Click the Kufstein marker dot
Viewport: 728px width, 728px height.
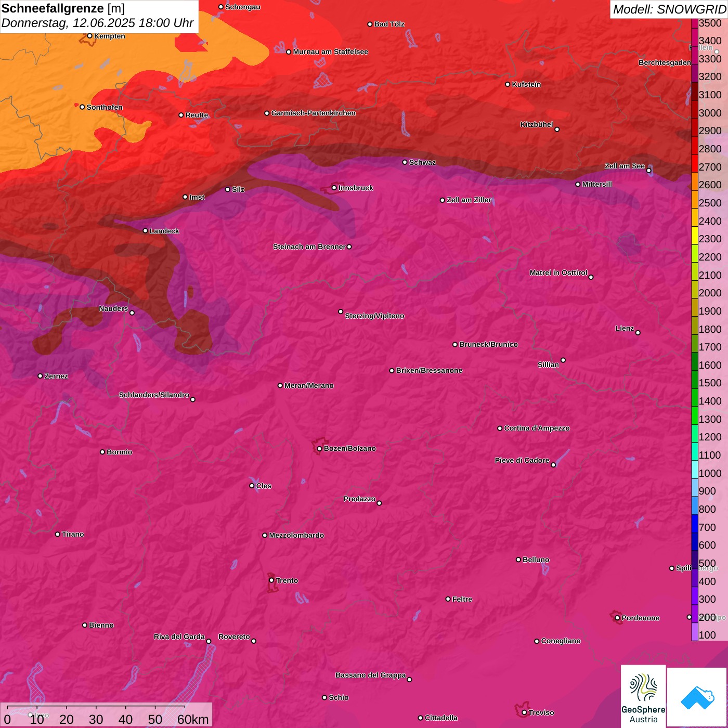coord(508,84)
